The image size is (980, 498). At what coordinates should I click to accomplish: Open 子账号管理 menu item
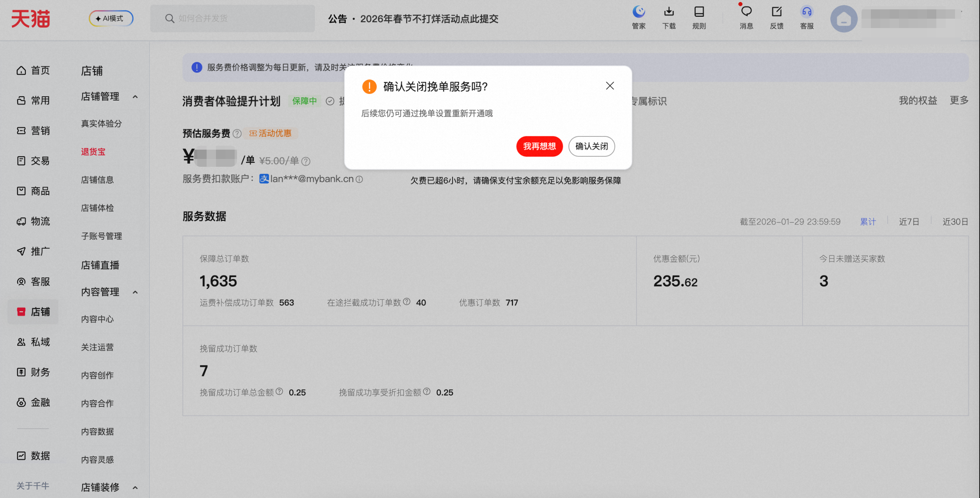coord(101,236)
